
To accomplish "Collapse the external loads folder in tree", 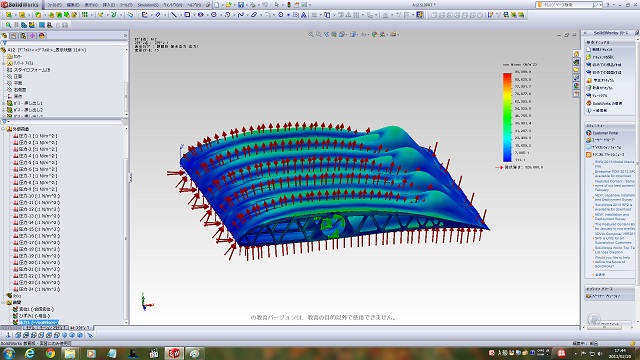I will click(3, 129).
